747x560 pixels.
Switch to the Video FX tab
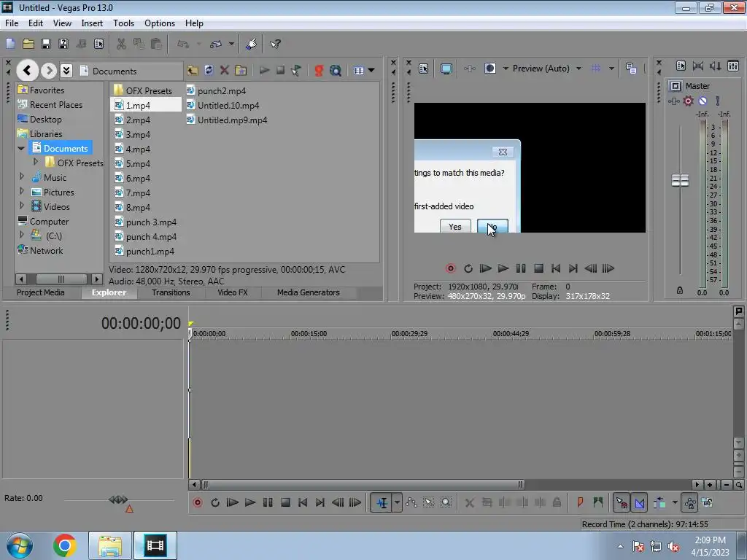click(233, 292)
